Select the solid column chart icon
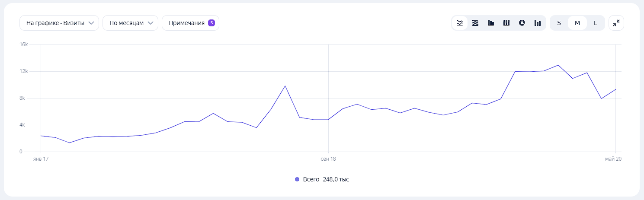Viewport: 644px width, 200px height. [538, 23]
